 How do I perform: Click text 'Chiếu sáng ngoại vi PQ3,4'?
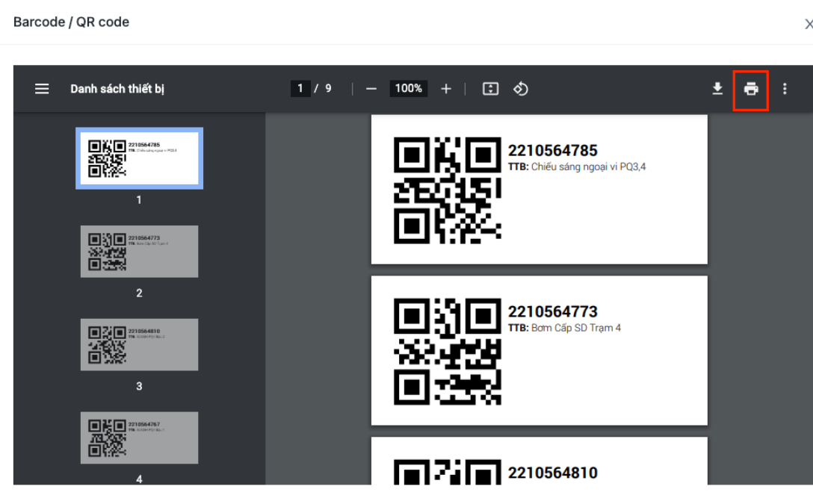589,167
